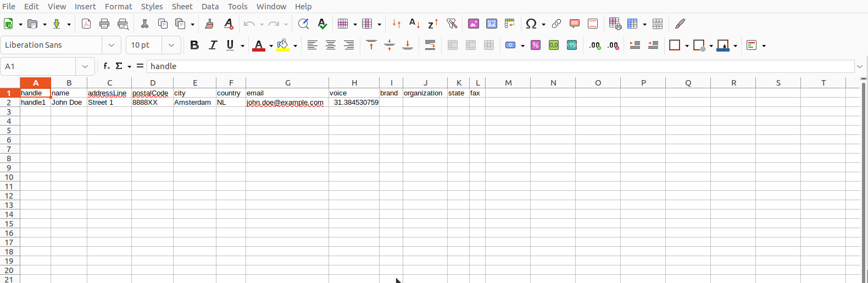Format as percent
868x283 pixels.
(536, 45)
